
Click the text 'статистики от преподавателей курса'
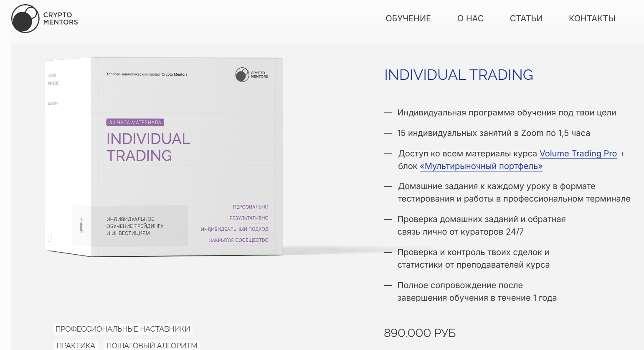pyautogui.click(x=473, y=265)
